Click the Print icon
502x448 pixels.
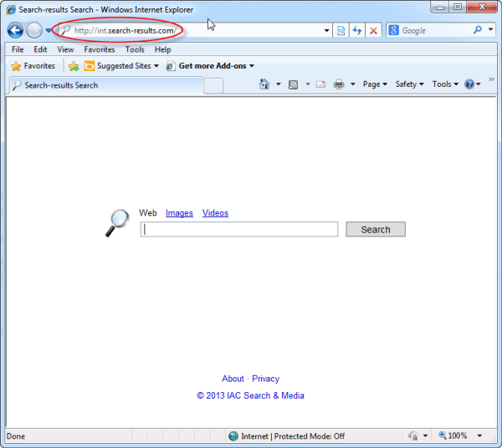(339, 84)
